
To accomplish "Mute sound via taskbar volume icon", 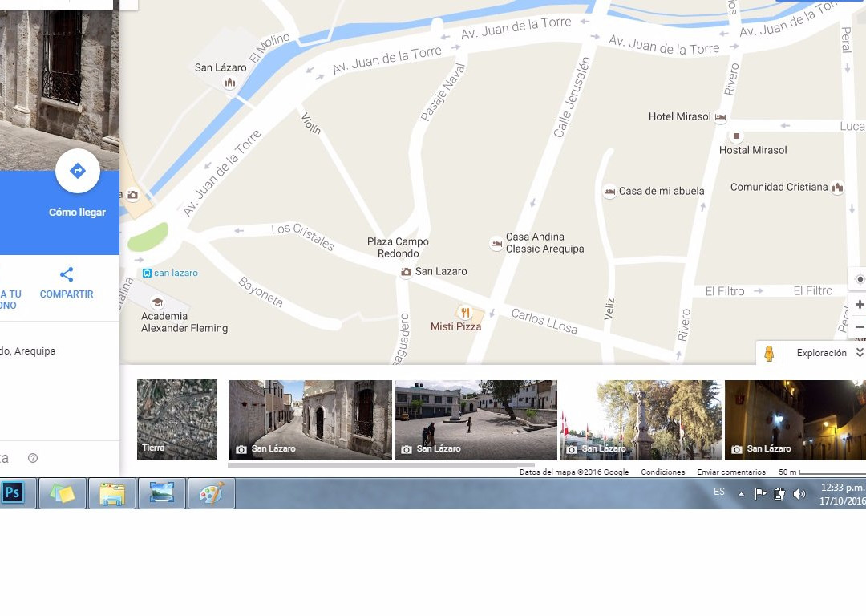I will tap(799, 494).
